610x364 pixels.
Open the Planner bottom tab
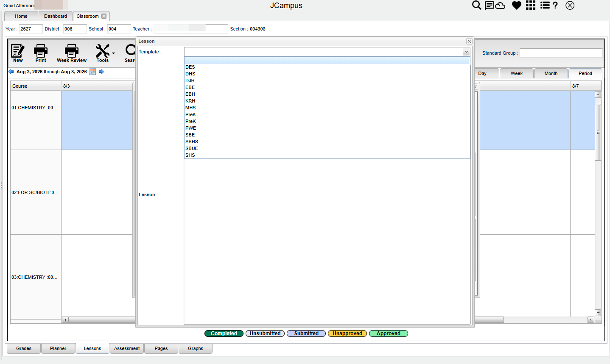point(58,348)
